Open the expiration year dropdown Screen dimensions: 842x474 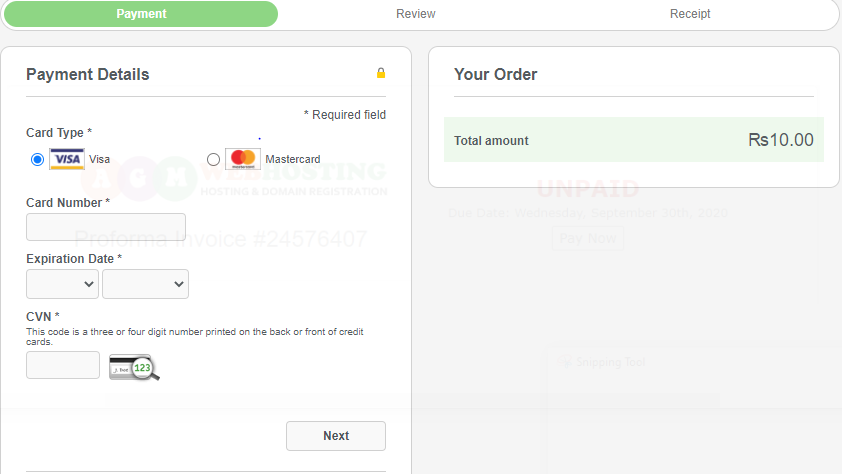pos(146,284)
